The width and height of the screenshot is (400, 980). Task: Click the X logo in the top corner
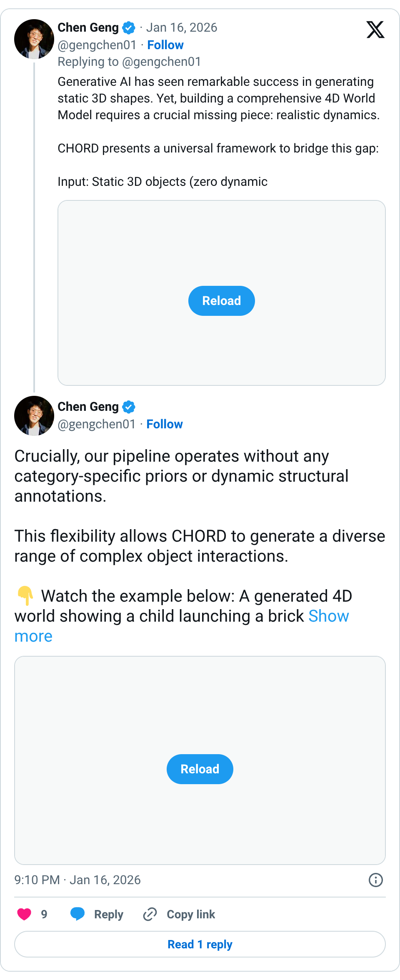tap(375, 30)
